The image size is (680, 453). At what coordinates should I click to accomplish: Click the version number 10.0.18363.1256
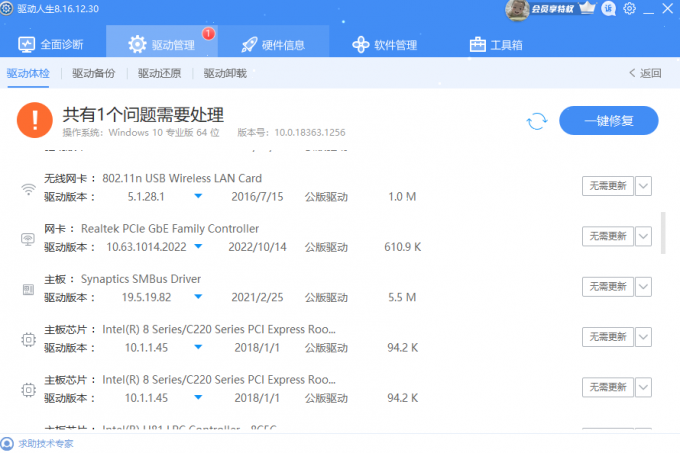[310, 133]
